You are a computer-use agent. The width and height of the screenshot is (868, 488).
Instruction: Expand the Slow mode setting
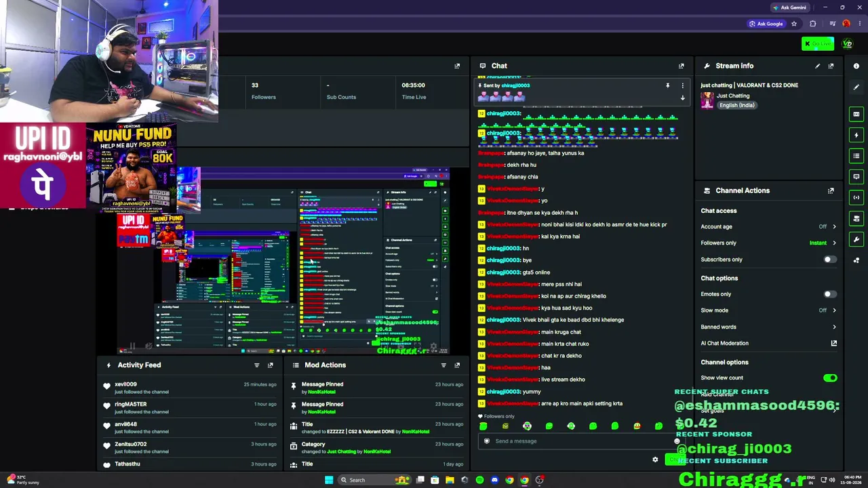click(834, 310)
